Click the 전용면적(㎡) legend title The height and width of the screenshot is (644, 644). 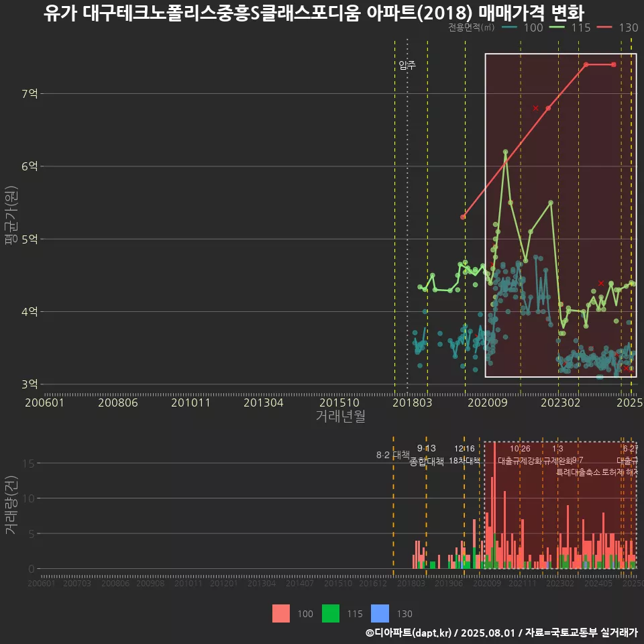click(471, 28)
